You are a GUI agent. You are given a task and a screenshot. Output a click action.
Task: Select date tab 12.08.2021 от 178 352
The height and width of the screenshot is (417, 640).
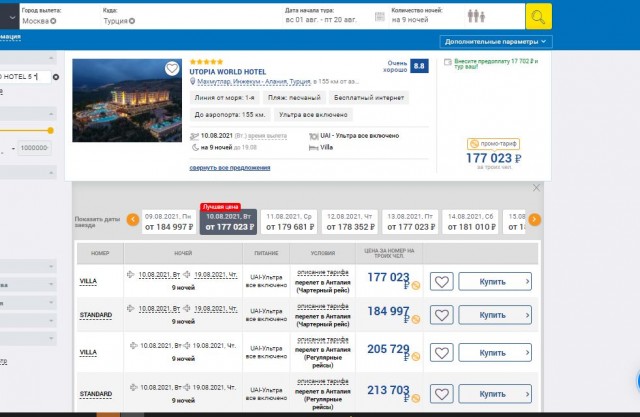click(x=350, y=222)
